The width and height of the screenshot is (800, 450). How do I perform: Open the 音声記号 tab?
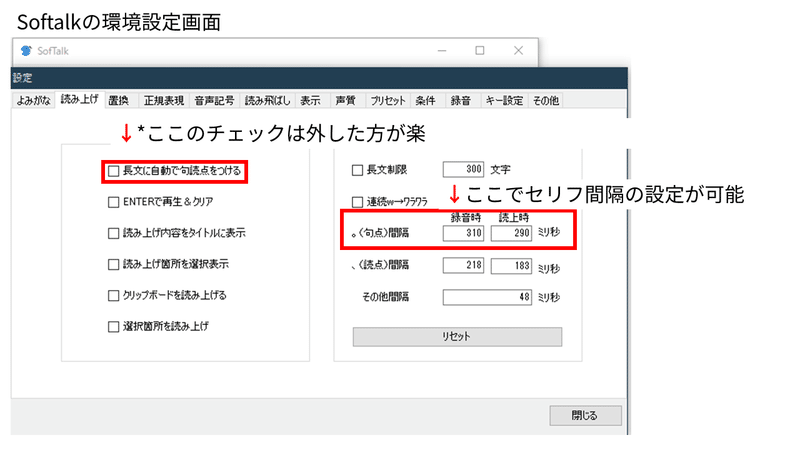point(214,101)
